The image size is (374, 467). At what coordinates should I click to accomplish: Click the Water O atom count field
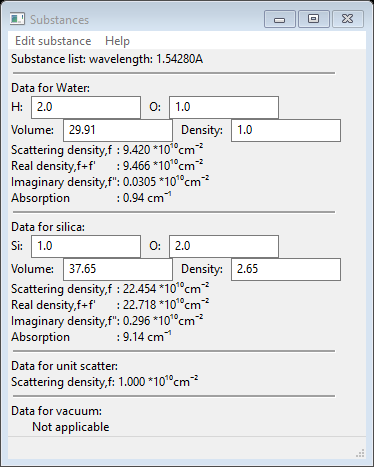point(224,107)
